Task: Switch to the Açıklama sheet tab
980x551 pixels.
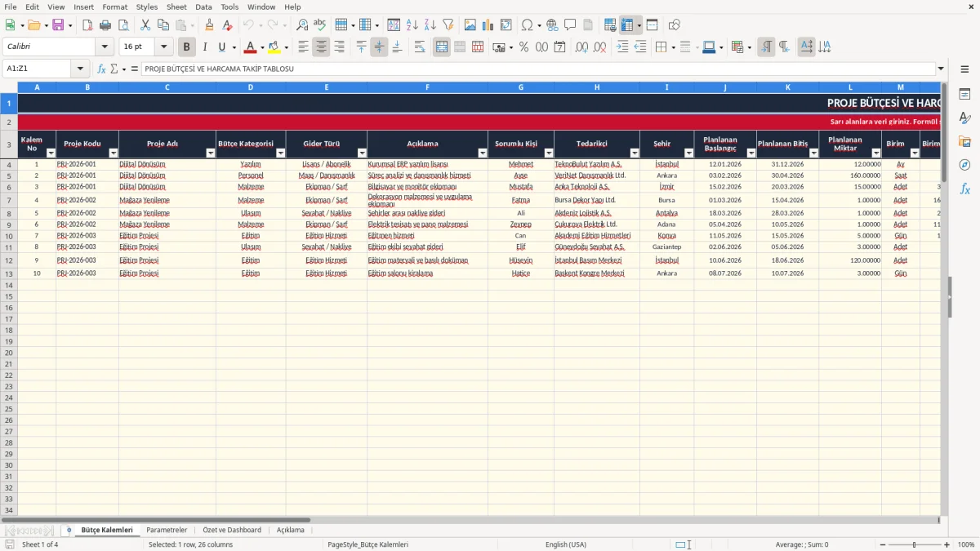Action: (290, 530)
